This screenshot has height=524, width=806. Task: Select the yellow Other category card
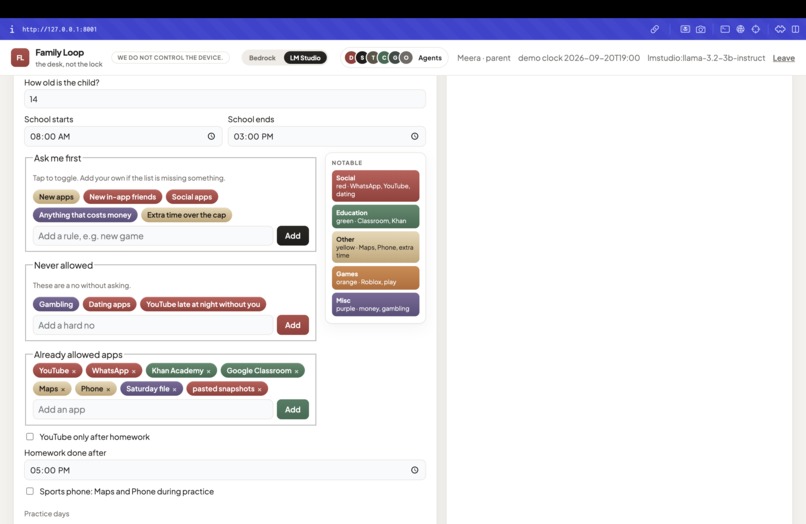click(375, 247)
